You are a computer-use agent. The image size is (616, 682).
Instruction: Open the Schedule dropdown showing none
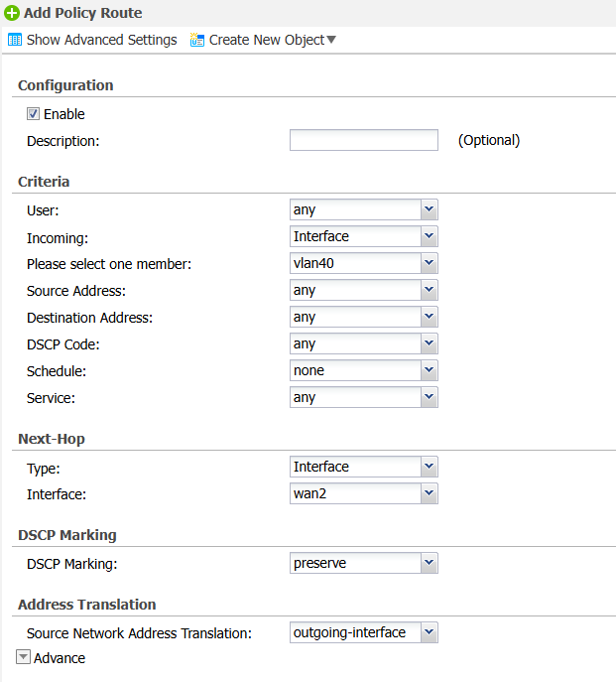coord(364,370)
